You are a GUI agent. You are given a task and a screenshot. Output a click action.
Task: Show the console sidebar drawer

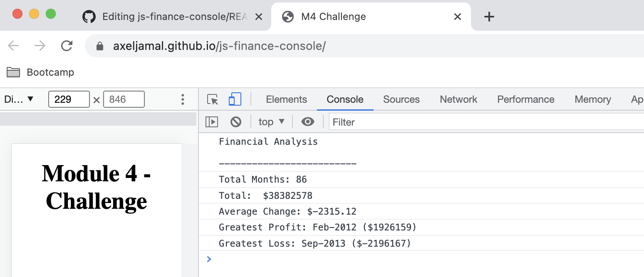click(212, 121)
